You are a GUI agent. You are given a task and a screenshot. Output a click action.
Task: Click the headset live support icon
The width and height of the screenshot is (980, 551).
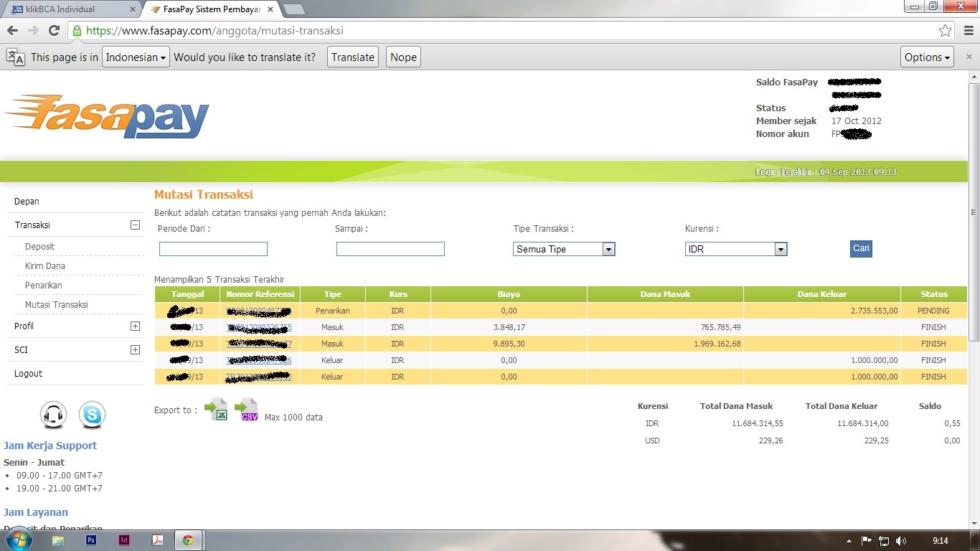coord(53,415)
